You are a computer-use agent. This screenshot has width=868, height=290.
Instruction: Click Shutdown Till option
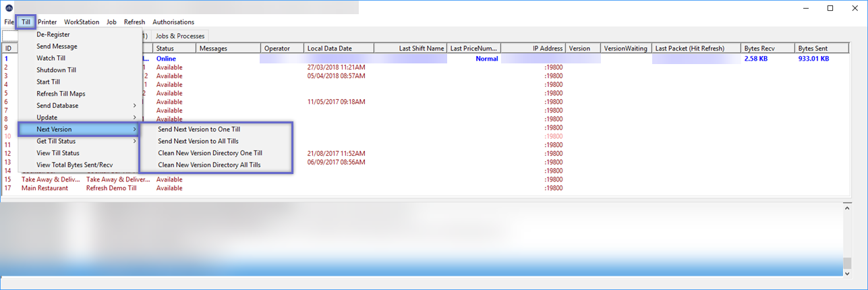[x=56, y=70]
